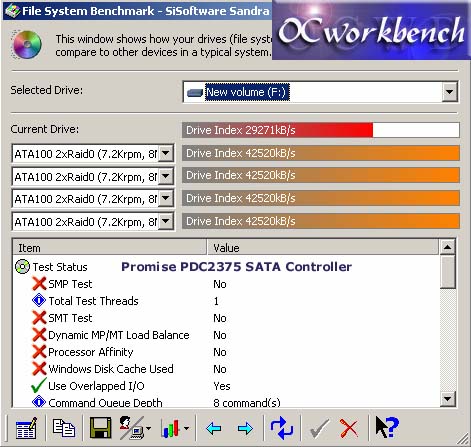Click the list scrollbar down arrow
This screenshot has height=447, width=471.
coord(447,398)
